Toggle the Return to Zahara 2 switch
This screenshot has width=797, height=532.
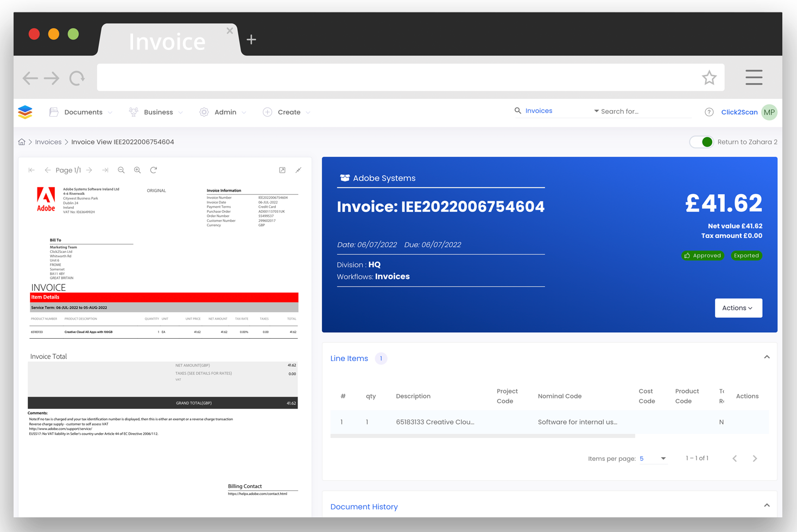[x=701, y=142]
